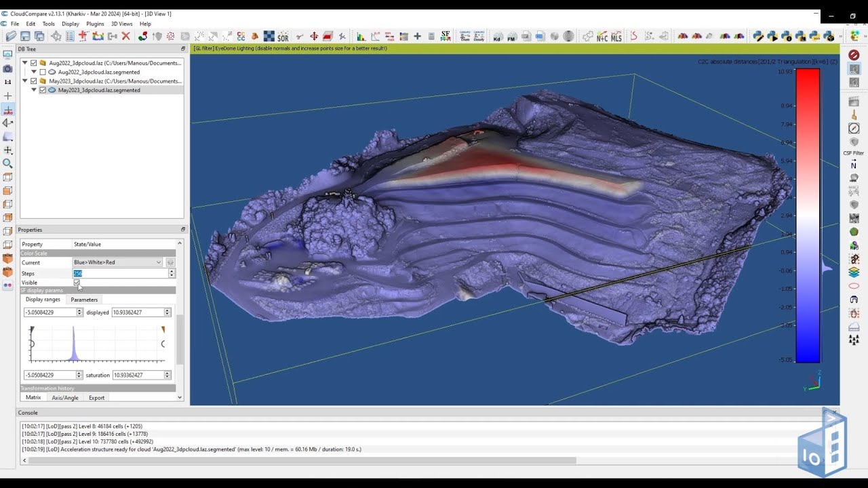Enable the Aug2022_3dpcloud.laz.segmented checkbox

pos(43,72)
